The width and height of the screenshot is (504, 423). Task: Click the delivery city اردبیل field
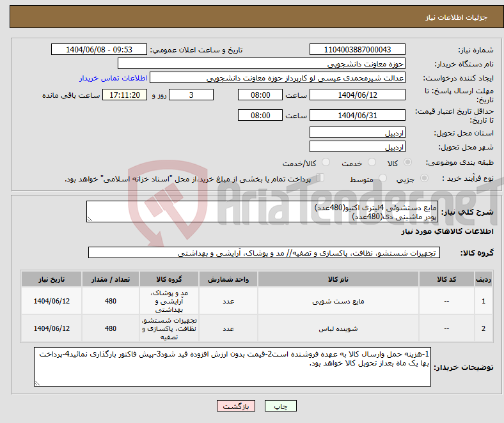point(357,146)
